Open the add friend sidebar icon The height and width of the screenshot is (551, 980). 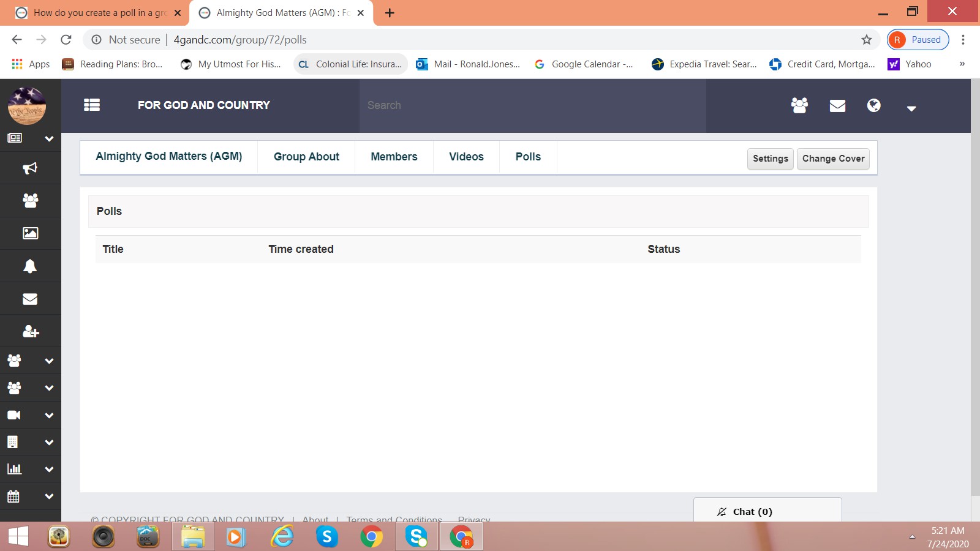[x=30, y=332]
